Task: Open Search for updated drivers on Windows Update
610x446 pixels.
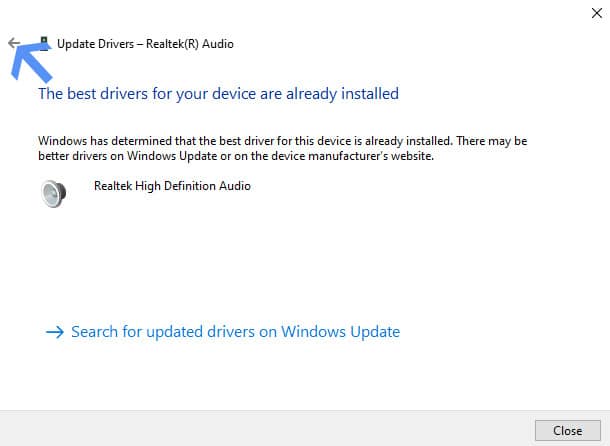Action: (235, 332)
